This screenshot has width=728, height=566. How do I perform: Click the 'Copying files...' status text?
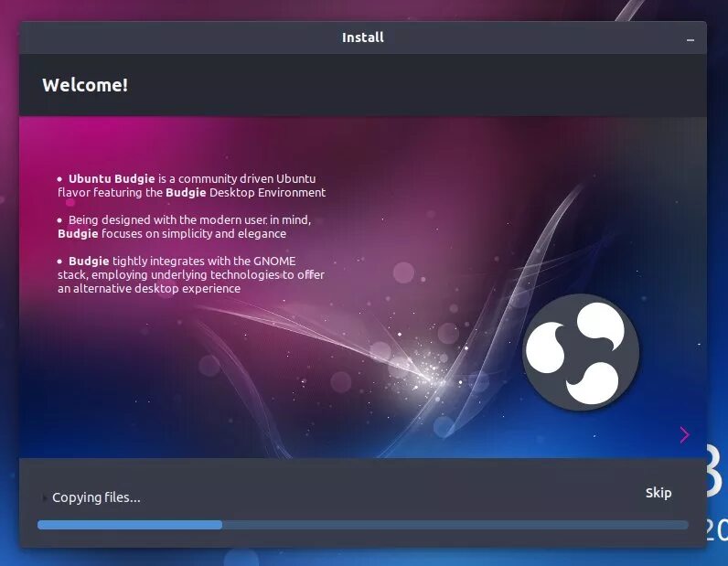(96, 497)
